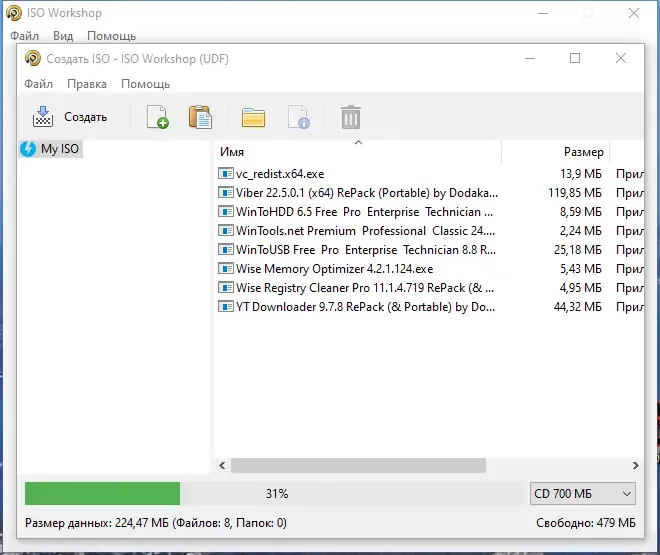Click the horizontal scrollbar thumb
The image size is (660, 555).
click(x=358, y=465)
